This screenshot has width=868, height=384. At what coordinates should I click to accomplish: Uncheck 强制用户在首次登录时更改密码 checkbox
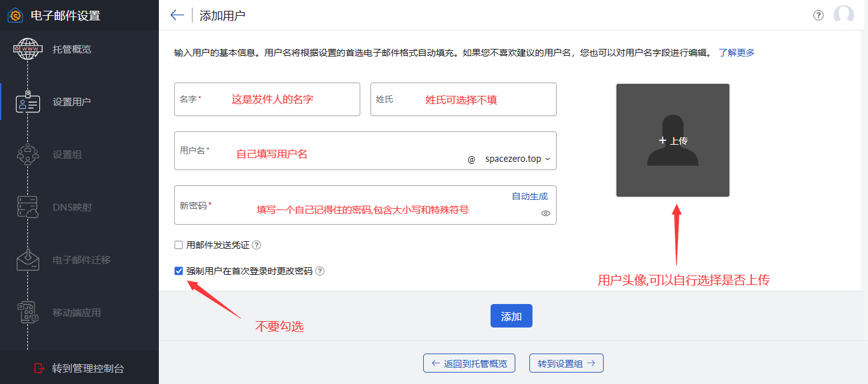[179, 271]
